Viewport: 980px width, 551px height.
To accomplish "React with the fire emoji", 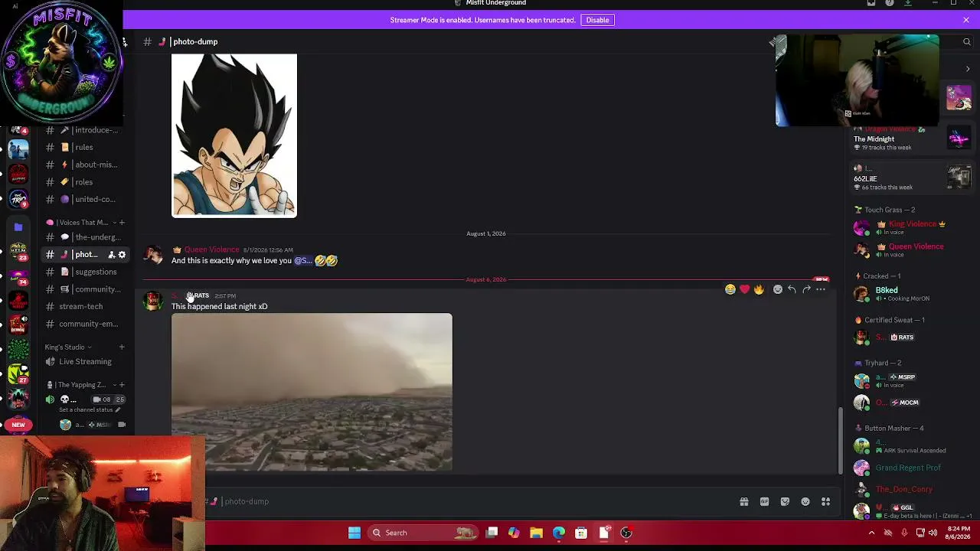I will [x=759, y=289].
